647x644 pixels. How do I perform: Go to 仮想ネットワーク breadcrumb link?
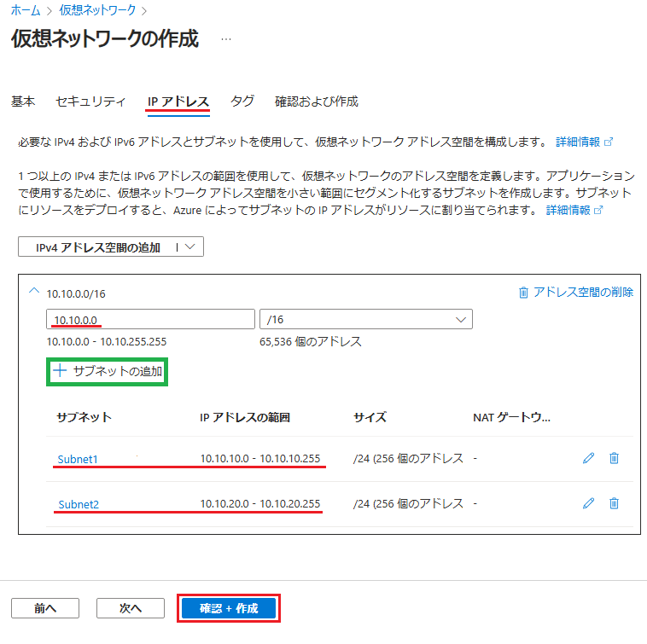(97, 10)
